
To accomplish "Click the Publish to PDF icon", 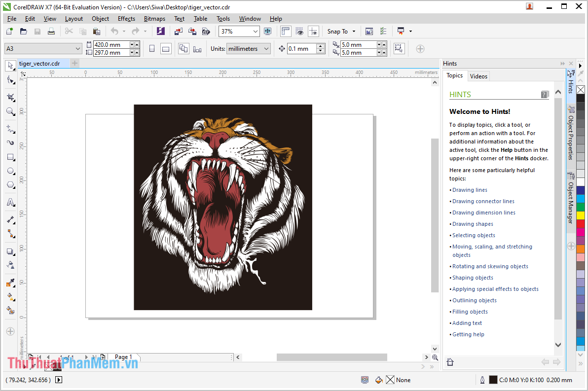I will [206, 32].
